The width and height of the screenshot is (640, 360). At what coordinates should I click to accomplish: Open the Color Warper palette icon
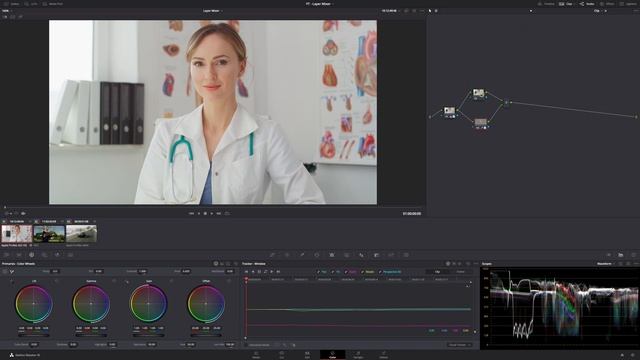pos(287,255)
